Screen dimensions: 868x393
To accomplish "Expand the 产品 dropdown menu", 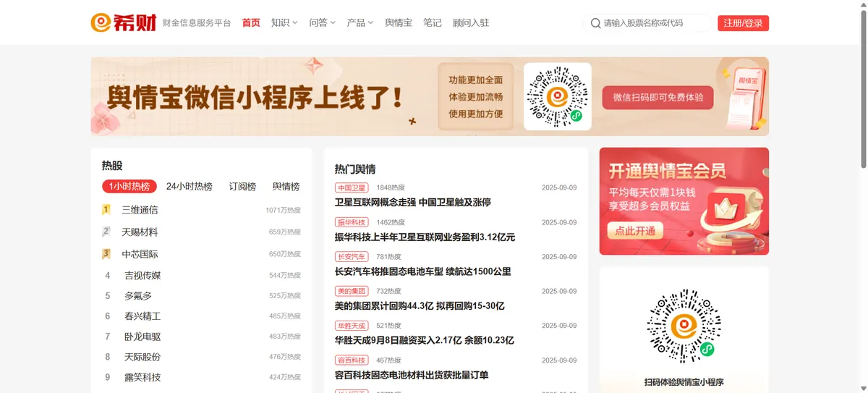I will tap(359, 22).
